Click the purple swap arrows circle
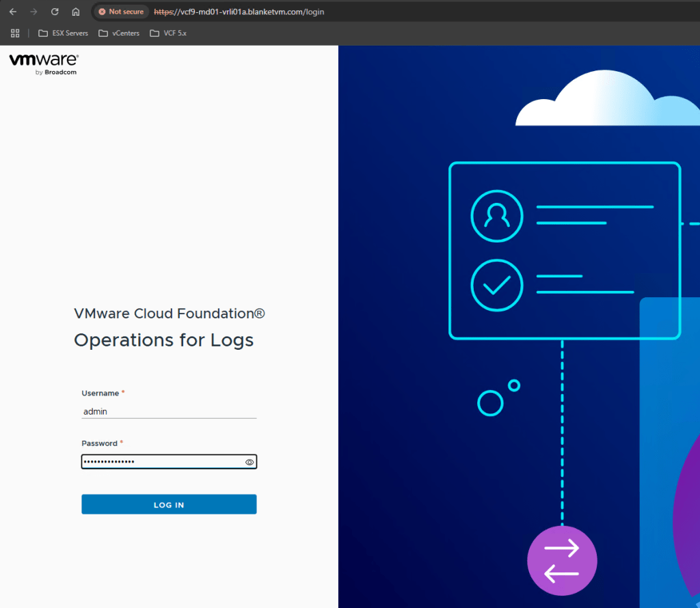This screenshot has width=700, height=608. tap(562, 561)
